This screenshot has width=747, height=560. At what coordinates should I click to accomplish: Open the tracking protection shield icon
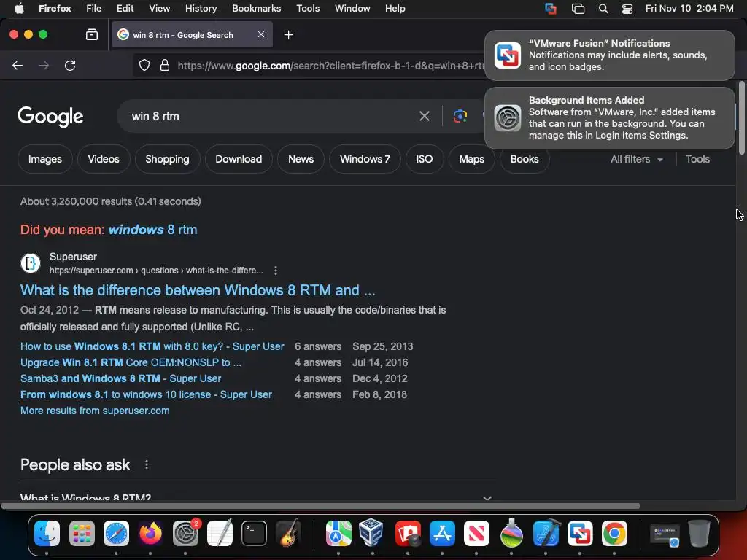click(144, 65)
